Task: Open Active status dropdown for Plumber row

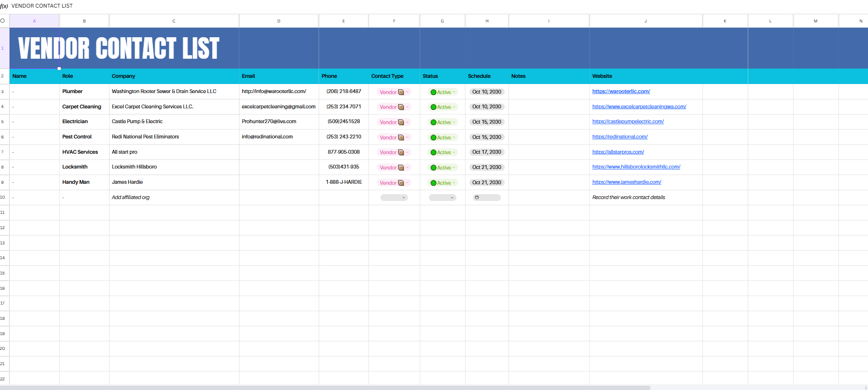Action: point(443,92)
